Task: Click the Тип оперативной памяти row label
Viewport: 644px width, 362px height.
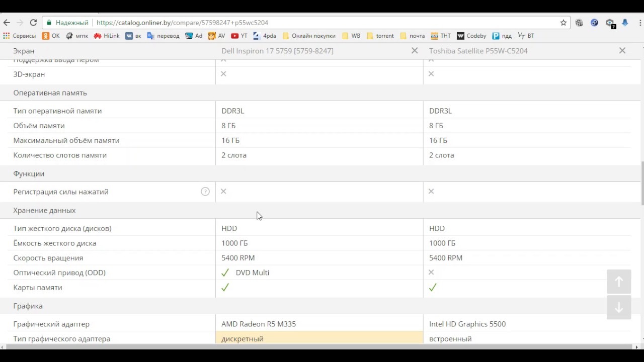Action: coord(57,111)
